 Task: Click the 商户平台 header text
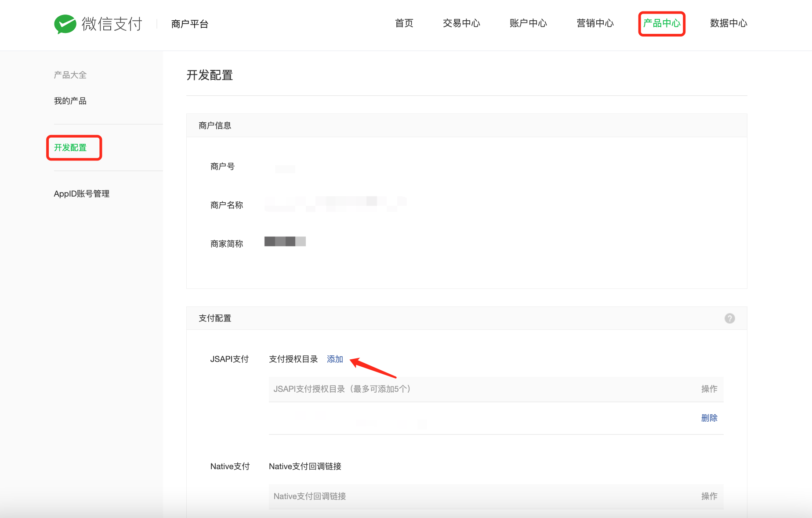tap(190, 24)
